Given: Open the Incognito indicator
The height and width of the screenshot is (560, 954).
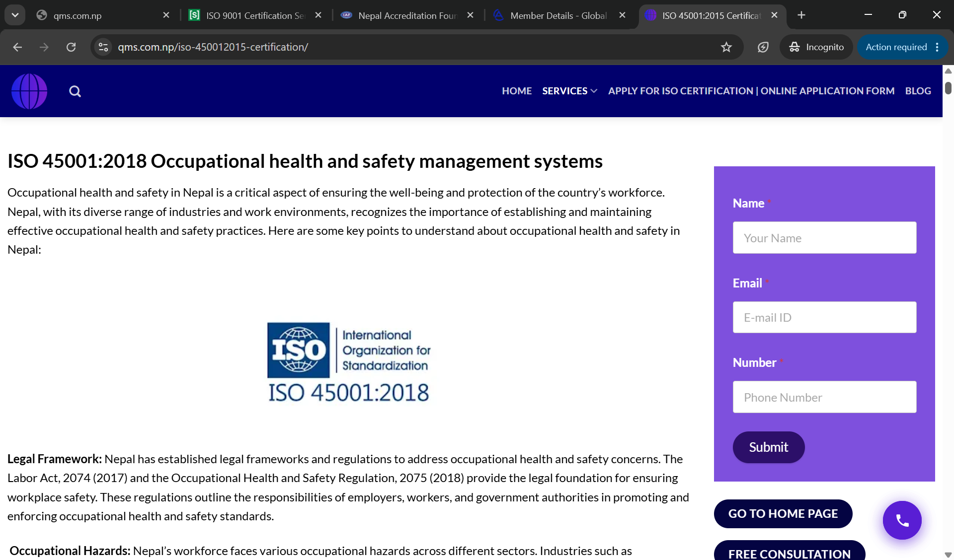Looking at the screenshot, I should coord(816,47).
